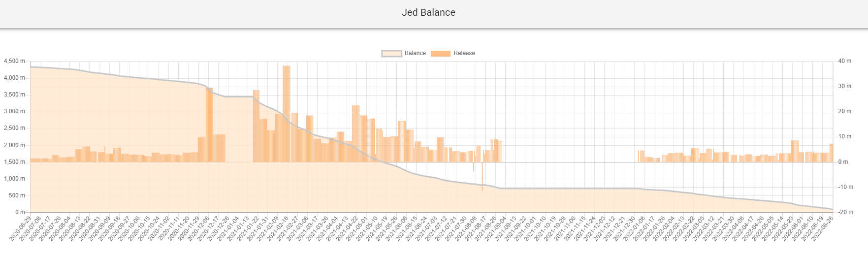Select the short negative Release bar near 2021-08-08

[474, 166]
